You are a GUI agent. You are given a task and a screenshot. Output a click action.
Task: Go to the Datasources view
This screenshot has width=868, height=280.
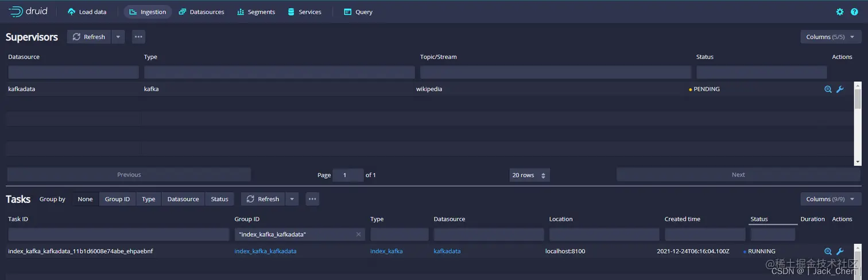coord(201,12)
